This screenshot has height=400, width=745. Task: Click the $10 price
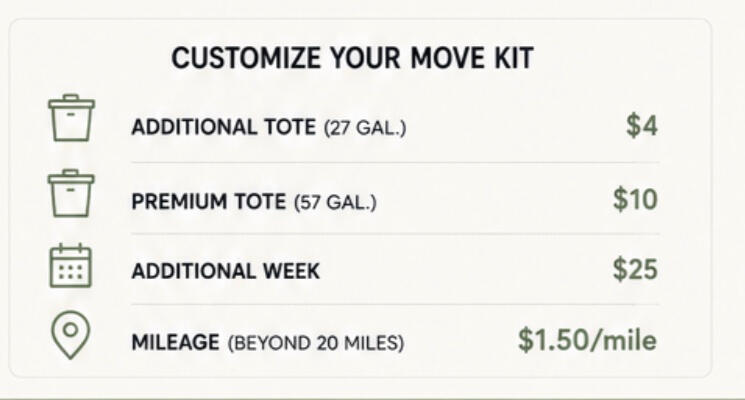(x=635, y=199)
